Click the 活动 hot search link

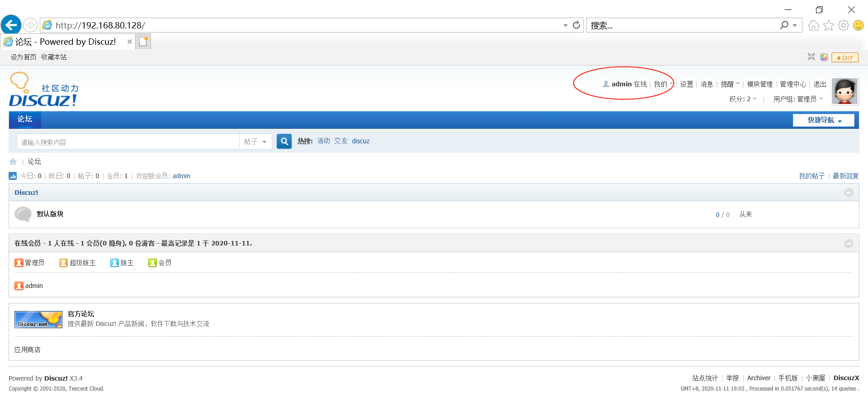(x=324, y=141)
